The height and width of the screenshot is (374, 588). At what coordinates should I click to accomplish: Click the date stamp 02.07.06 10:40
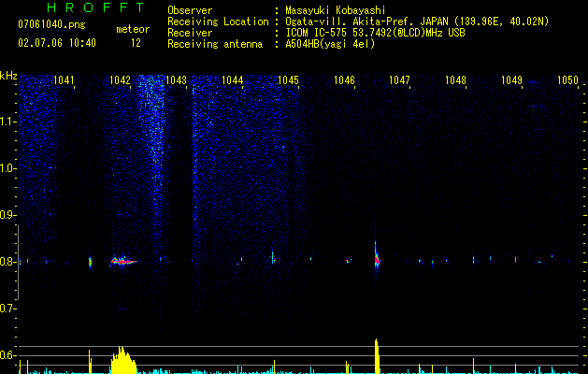(x=57, y=43)
